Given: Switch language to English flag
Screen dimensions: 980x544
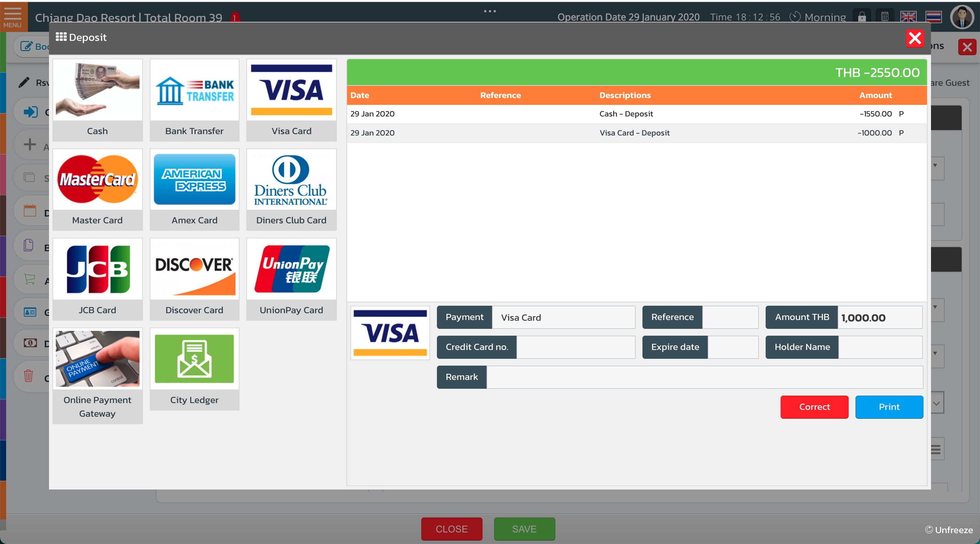Looking at the screenshot, I should [x=908, y=17].
